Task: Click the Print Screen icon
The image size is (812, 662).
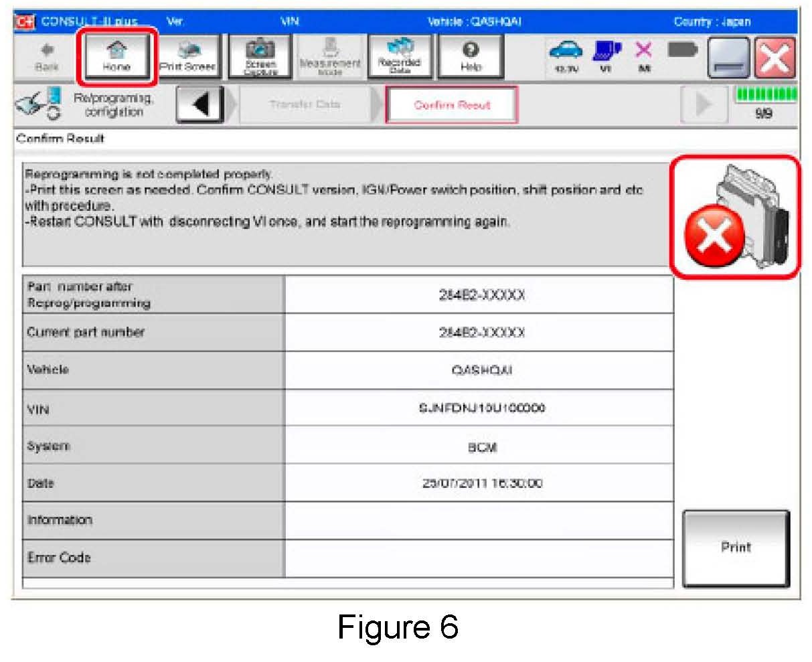Action: (187, 57)
